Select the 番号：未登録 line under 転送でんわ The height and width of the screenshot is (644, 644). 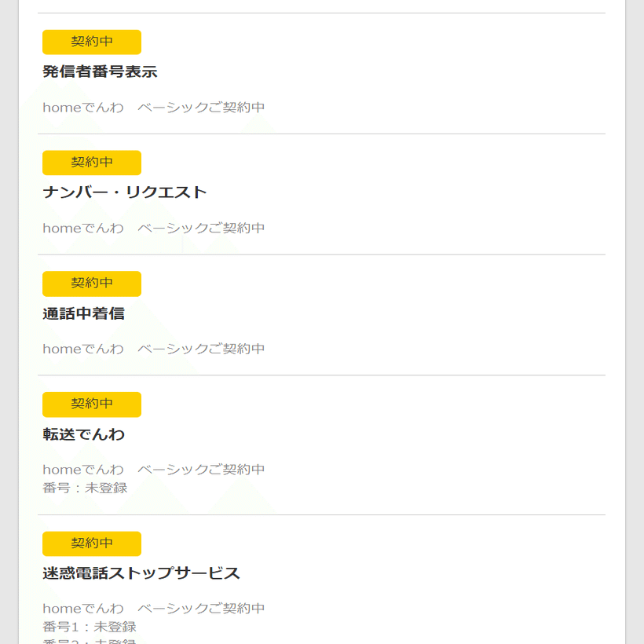coord(85,488)
